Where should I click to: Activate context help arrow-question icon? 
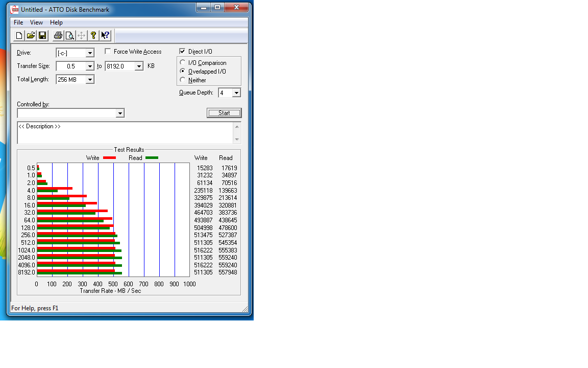click(105, 36)
